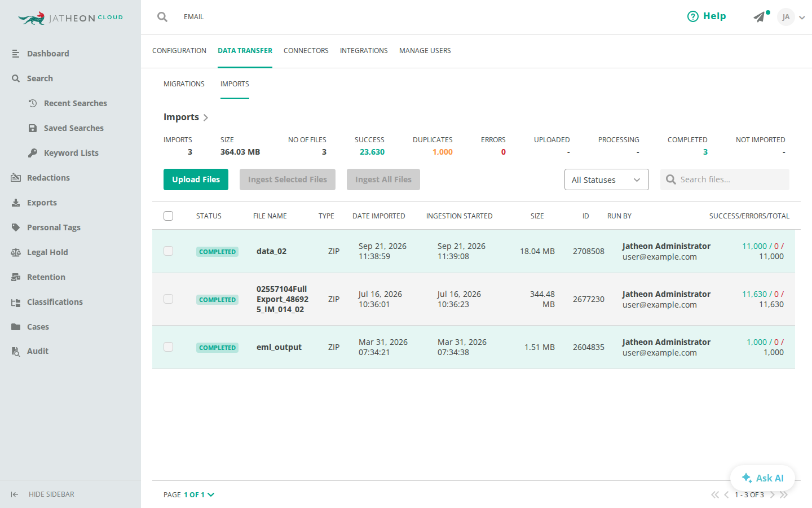
Task: Click the COMPLETED badge for eml_output
Action: pos(217,348)
